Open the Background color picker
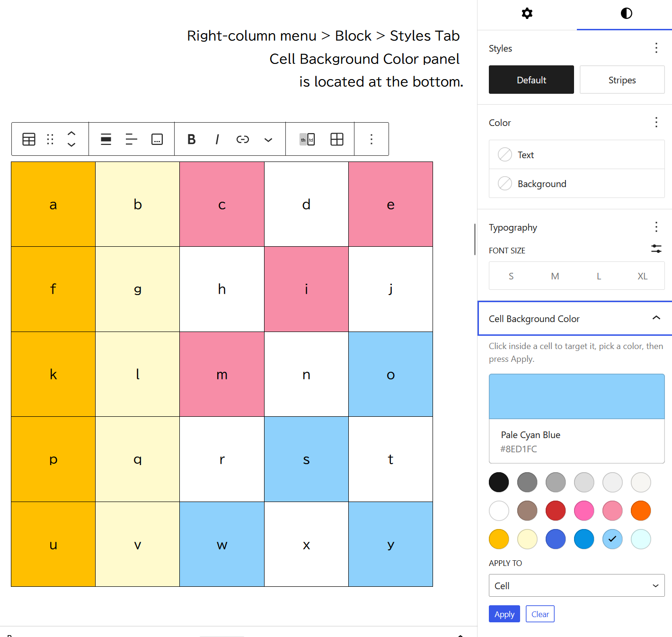The height and width of the screenshot is (637, 672). [576, 183]
